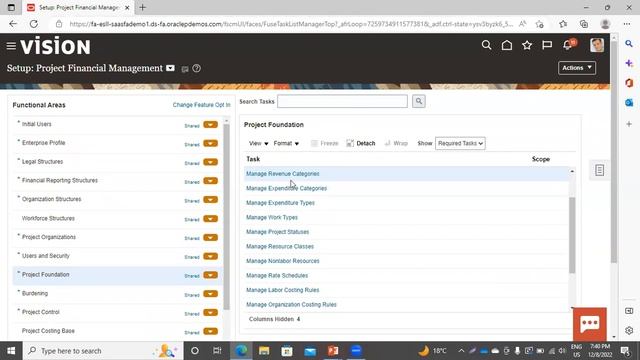Go back in the browser
Screen dimensions: 640x360
tap(13, 24)
